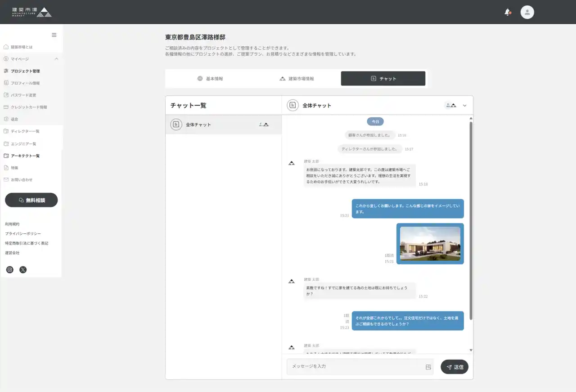Image resolution: width=576 pixels, height=392 pixels.
Task: Click the notification bell icon
Action: tap(507, 12)
